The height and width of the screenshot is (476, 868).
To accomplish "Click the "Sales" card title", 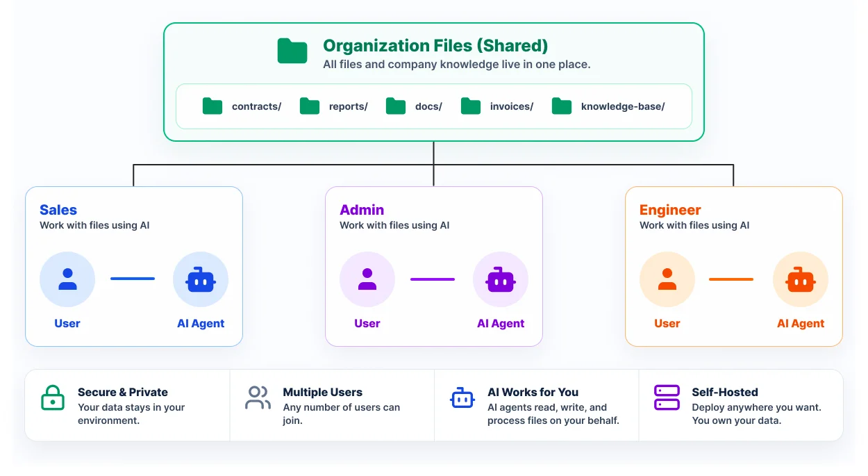I will coord(58,210).
